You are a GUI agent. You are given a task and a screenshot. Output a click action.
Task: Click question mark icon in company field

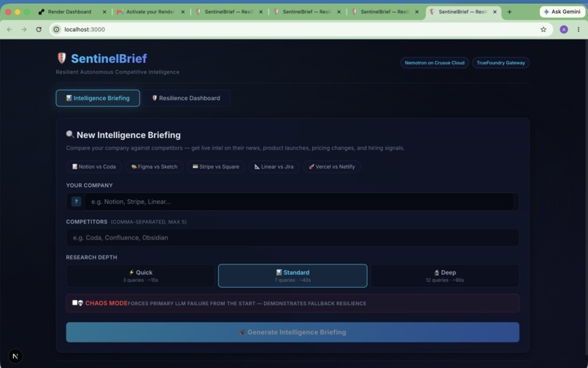pyautogui.click(x=76, y=202)
